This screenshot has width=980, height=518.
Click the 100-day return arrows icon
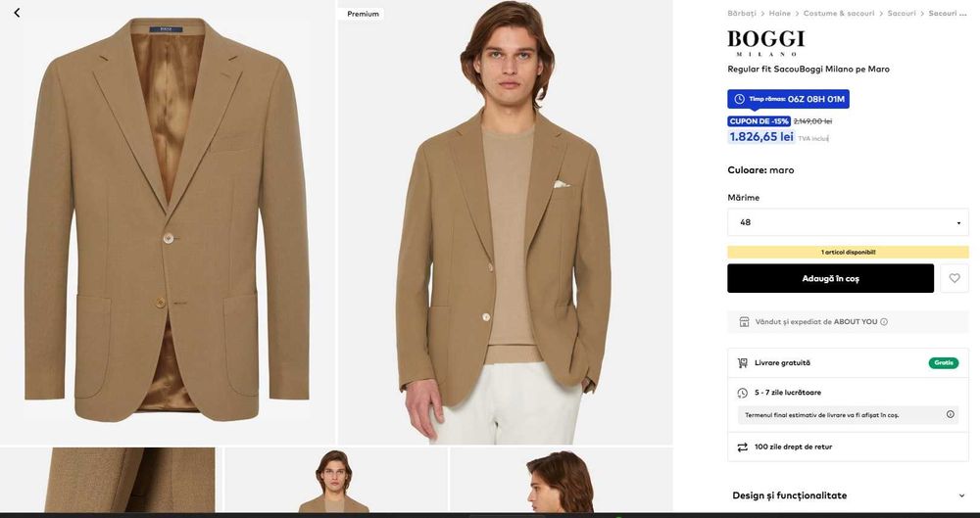tap(743, 447)
